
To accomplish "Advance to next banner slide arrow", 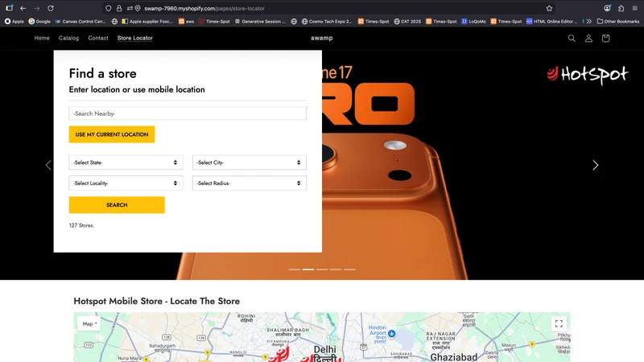I will click(x=596, y=165).
